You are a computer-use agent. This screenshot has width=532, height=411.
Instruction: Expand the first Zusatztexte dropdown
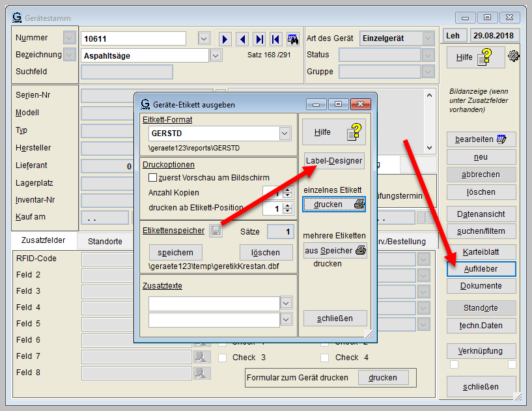[x=286, y=304]
